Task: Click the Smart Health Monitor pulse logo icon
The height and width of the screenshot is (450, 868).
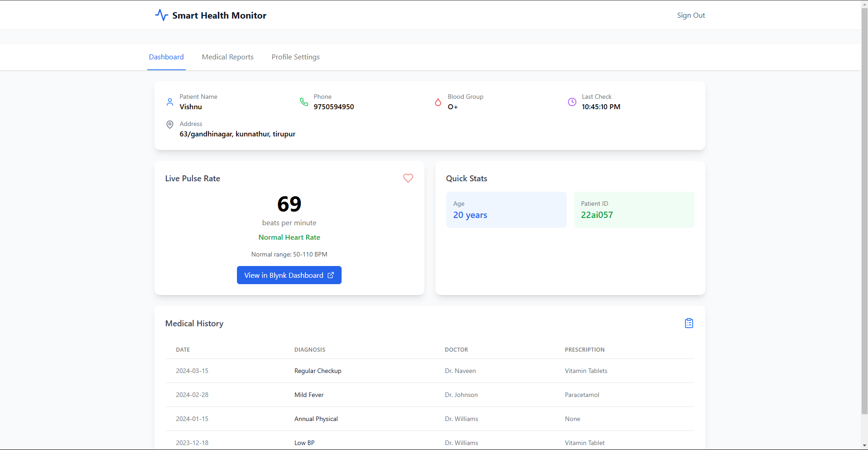Action: [x=161, y=15]
